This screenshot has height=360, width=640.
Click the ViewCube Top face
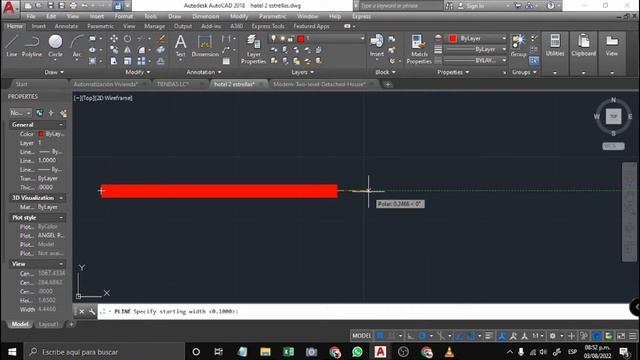tap(613, 116)
